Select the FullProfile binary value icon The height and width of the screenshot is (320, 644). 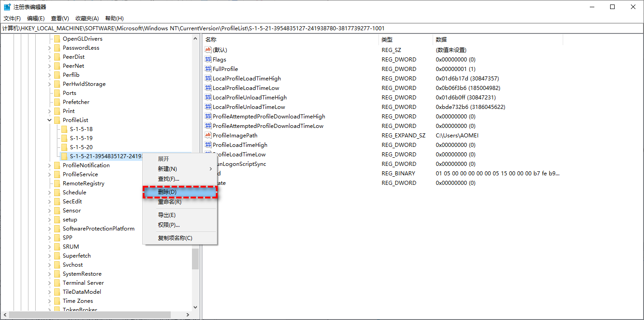(208, 69)
